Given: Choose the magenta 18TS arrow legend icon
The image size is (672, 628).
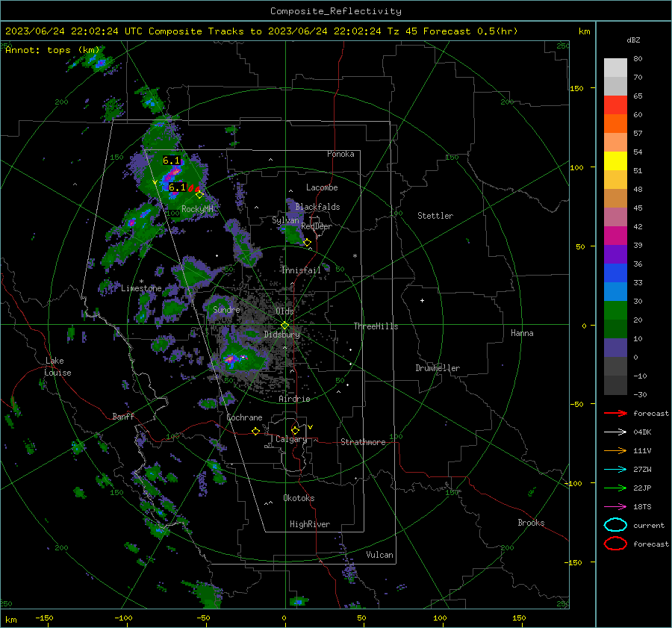Looking at the screenshot, I should coord(615,507).
